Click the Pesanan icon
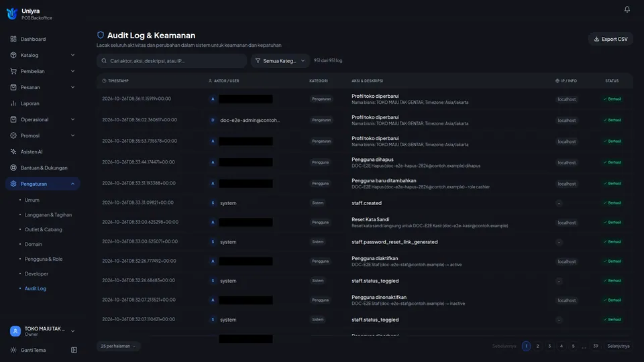This screenshot has height=362, width=644. tap(13, 87)
